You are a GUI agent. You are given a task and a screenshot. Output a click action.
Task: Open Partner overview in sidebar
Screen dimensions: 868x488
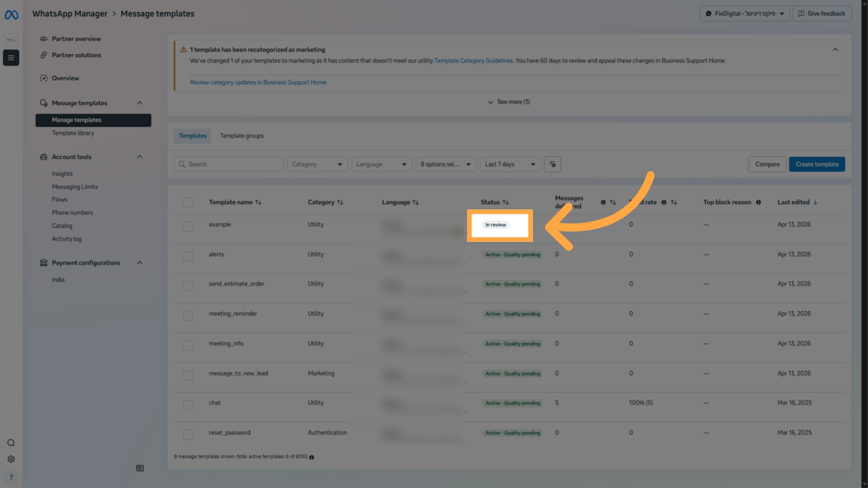pyautogui.click(x=76, y=39)
